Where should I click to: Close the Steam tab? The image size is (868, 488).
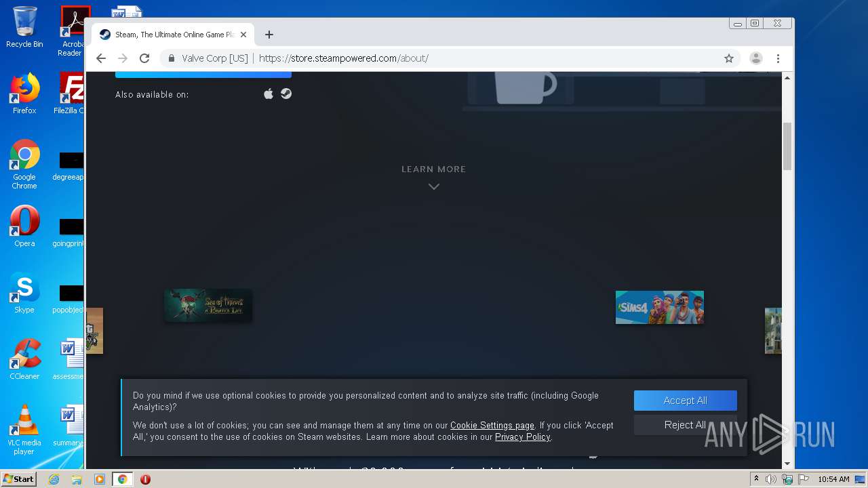[243, 35]
